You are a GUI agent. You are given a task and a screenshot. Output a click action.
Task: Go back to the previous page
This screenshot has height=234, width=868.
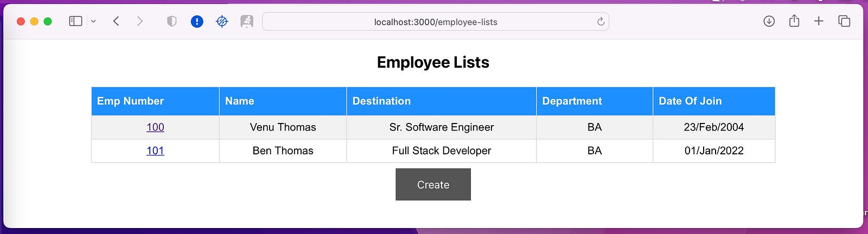[x=116, y=21]
